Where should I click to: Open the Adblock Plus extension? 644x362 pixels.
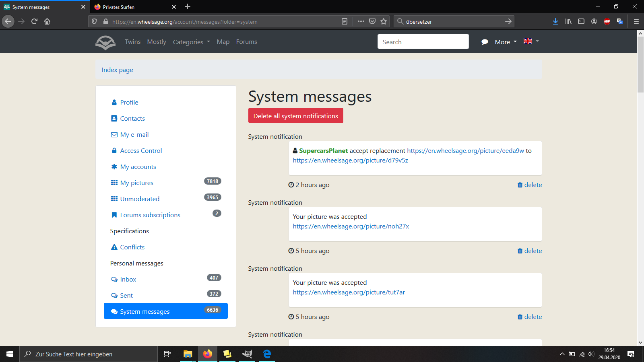click(607, 21)
